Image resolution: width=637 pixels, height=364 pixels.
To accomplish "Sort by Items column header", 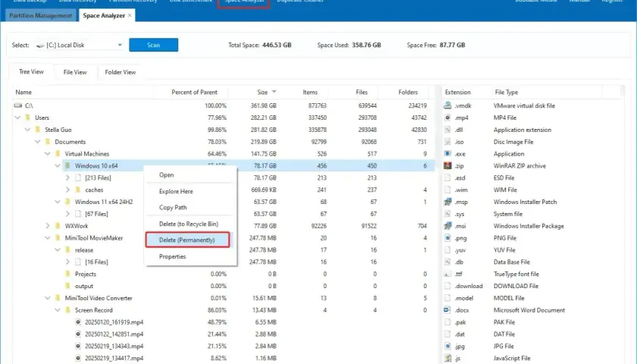I will pos(310,93).
